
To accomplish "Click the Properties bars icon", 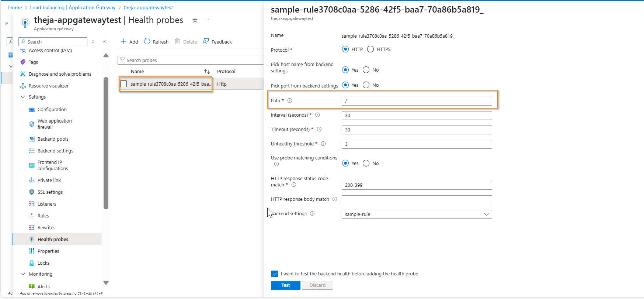I will 32,251.
